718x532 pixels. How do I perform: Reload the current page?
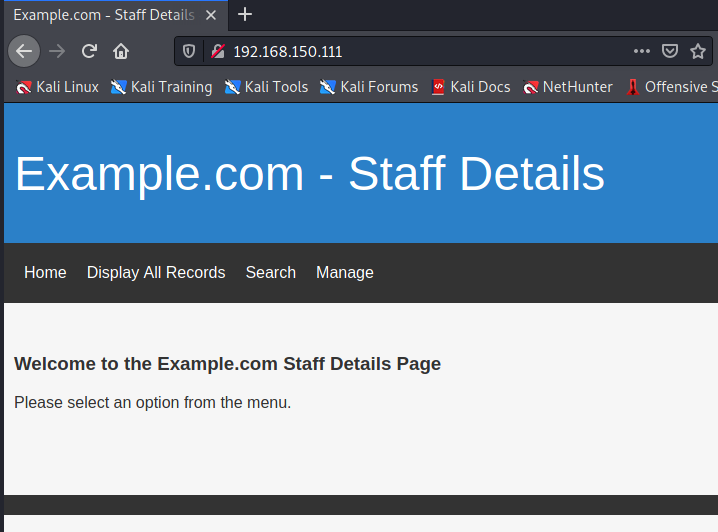[x=89, y=51]
